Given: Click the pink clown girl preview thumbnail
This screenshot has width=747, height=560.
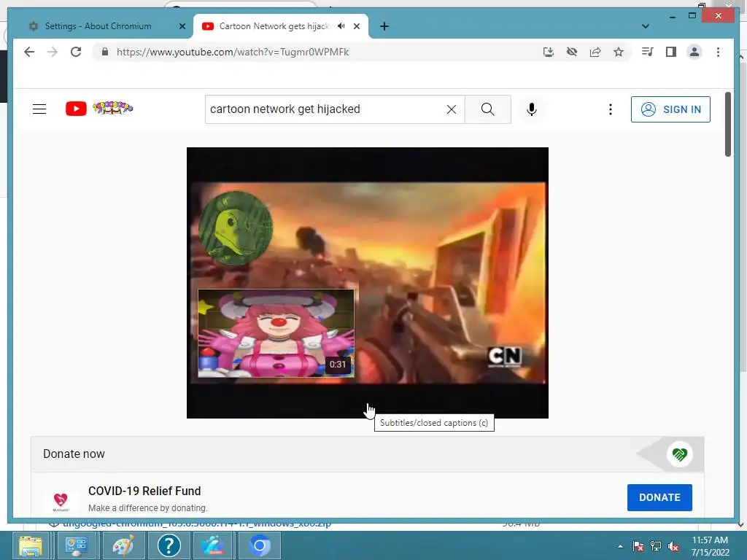Looking at the screenshot, I should (276, 333).
